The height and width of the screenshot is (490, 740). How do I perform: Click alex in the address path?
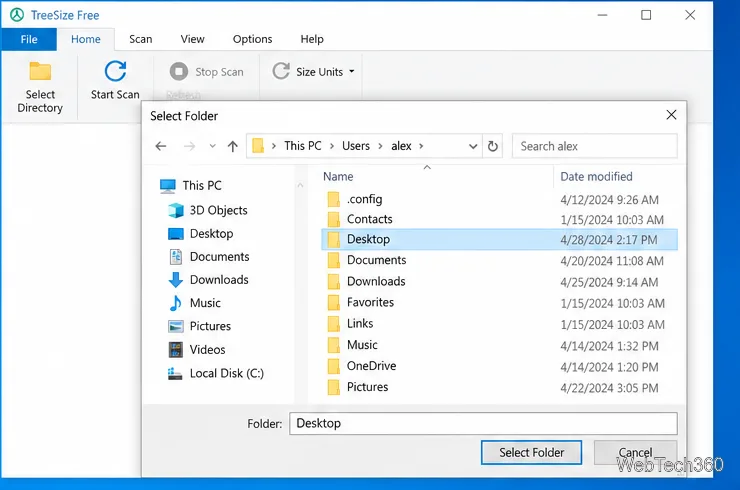point(401,146)
